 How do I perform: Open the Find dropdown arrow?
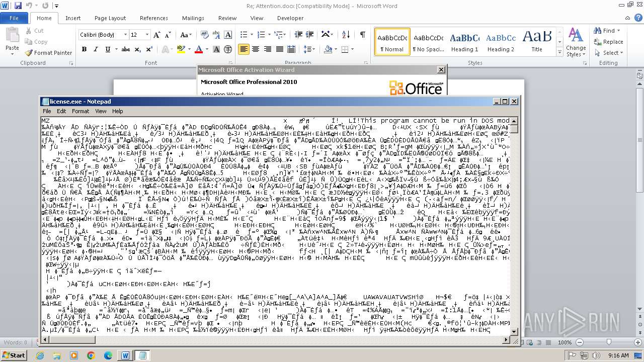(619, 31)
